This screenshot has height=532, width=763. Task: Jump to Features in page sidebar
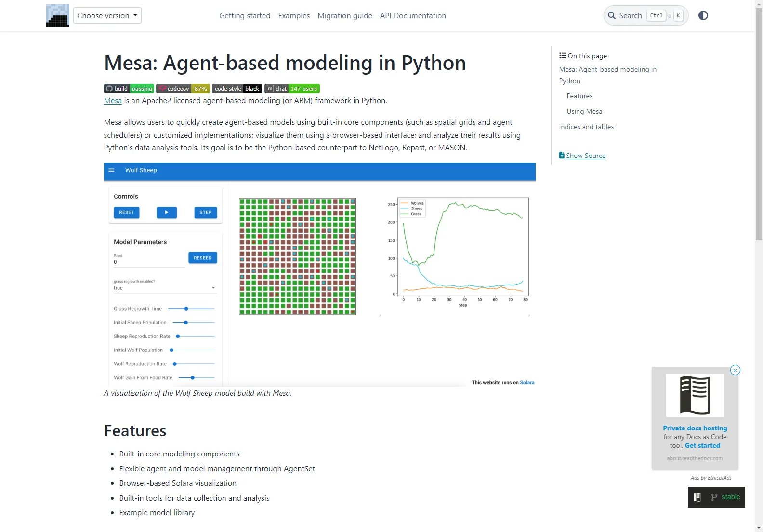click(579, 96)
